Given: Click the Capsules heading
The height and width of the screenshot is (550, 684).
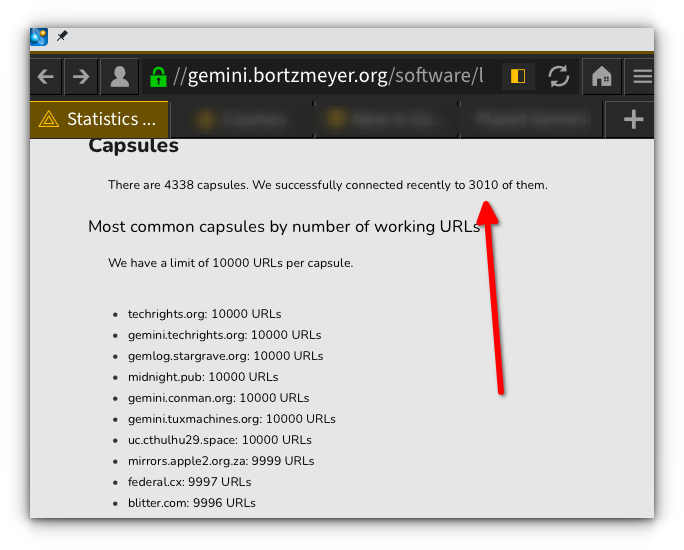Looking at the screenshot, I should (133, 146).
